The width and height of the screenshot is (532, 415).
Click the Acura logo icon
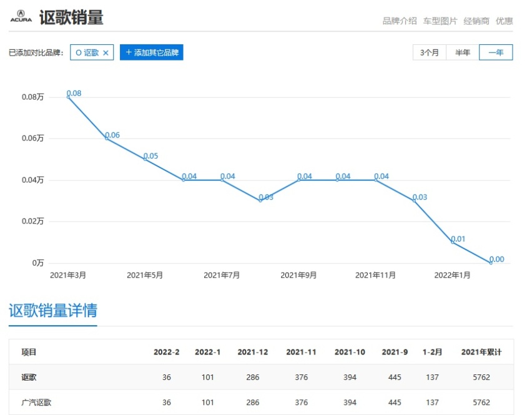(21, 16)
